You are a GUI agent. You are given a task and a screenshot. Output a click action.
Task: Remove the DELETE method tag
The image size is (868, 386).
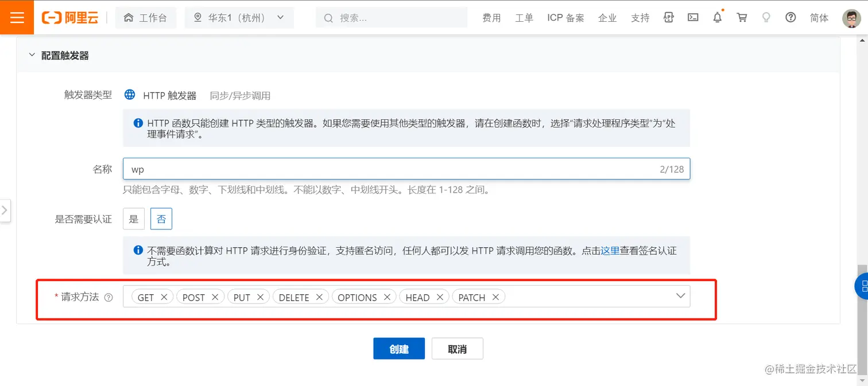319,297
